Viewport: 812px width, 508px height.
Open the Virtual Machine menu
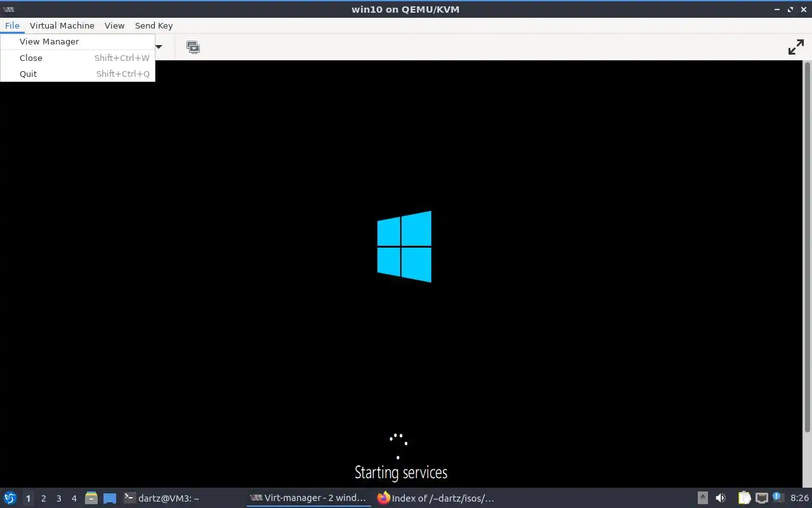(62, 25)
